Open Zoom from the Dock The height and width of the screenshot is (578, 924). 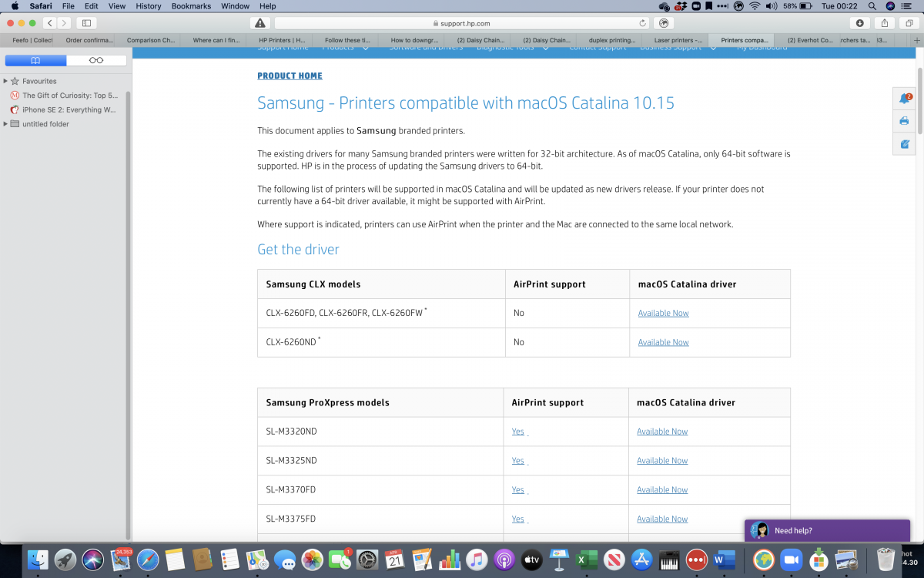pos(791,560)
